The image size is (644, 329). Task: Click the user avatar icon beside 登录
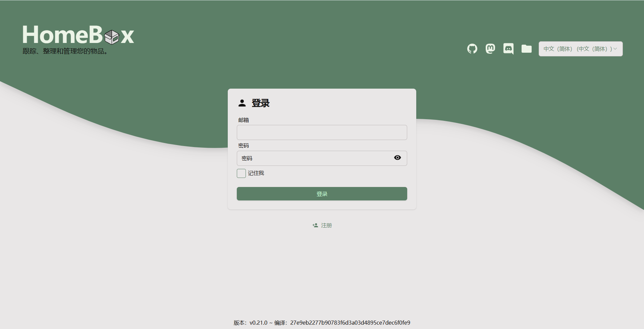tap(242, 103)
